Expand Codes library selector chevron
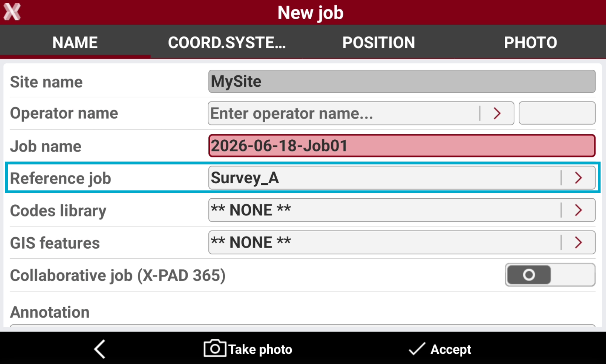 (x=578, y=210)
